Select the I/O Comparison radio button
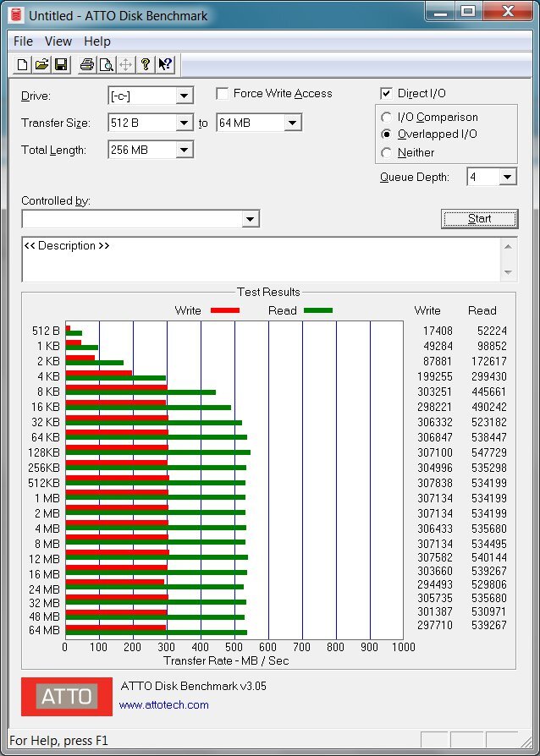 click(387, 118)
